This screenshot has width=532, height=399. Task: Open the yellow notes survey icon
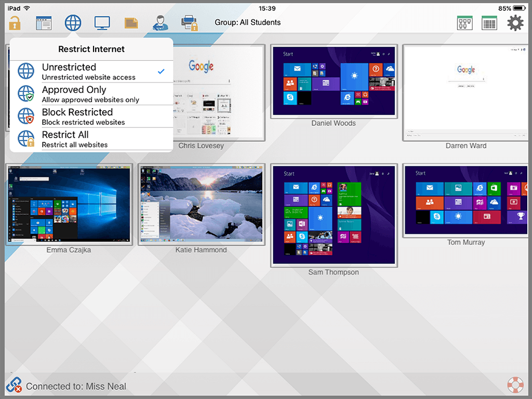click(131, 23)
